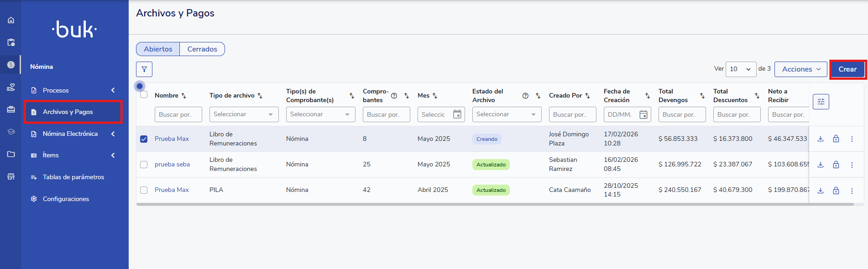Switch to the Cerrados tab
Screen dimensions: 868x269
(x=202, y=49)
